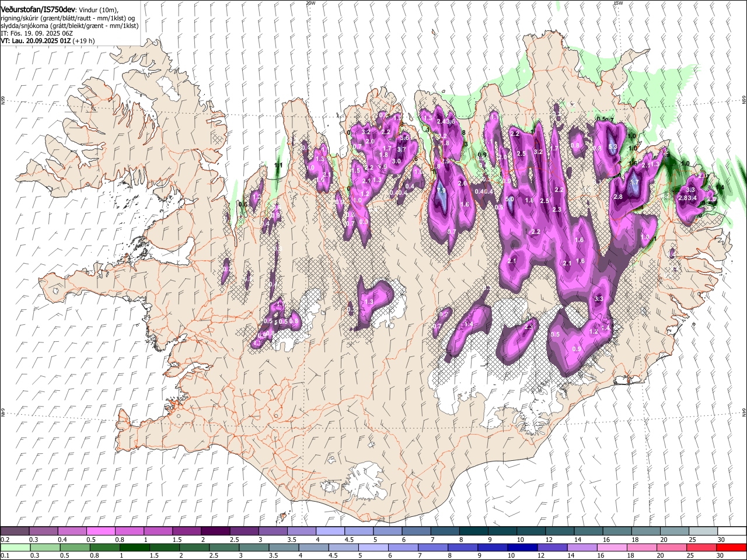This screenshot has width=747, height=560.
Task: Pick upper grey-teal swatch between 18 and 20
Action: click(x=645, y=531)
